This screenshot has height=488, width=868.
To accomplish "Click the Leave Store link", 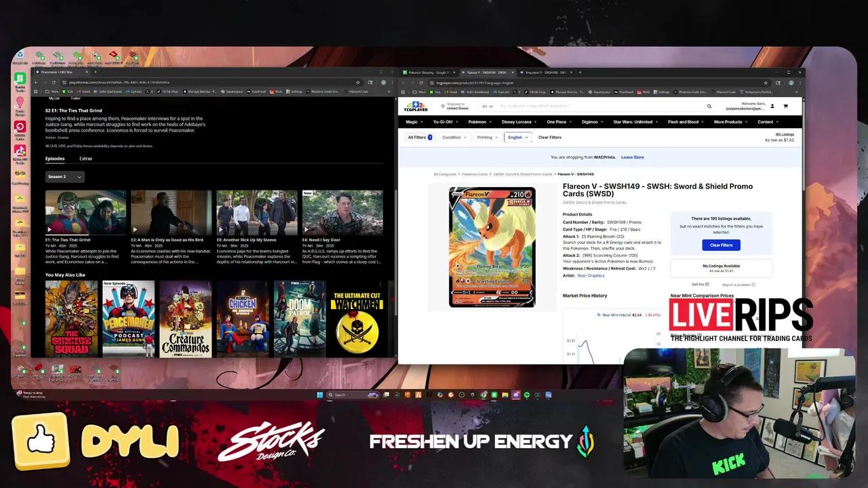I will point(633,157).
